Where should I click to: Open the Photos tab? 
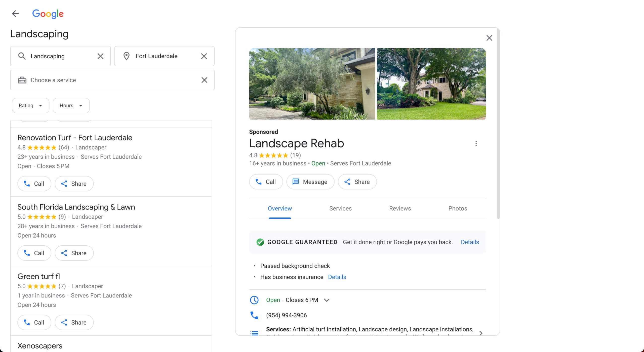(457, 208)
